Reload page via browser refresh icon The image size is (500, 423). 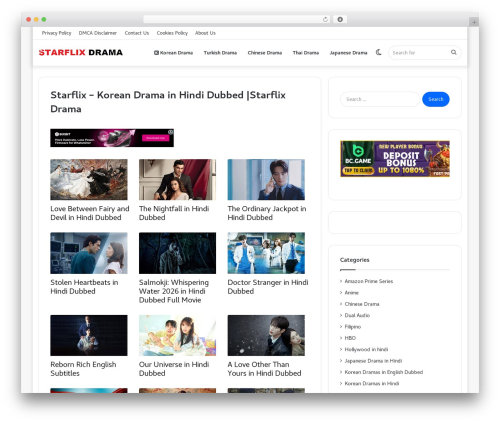point(325,20)
